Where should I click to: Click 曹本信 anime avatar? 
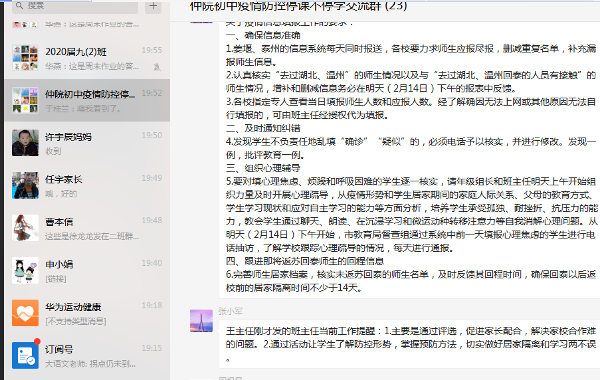point(25,228)
